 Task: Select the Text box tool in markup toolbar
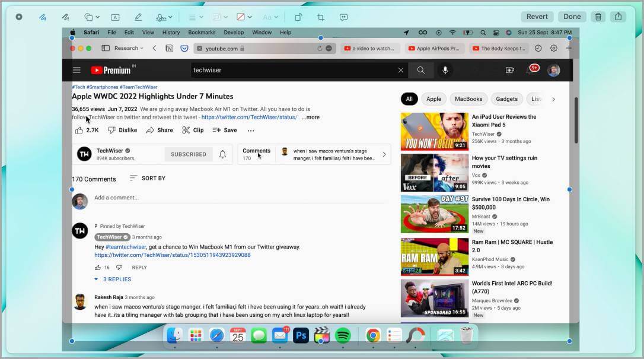click(115, 17)
